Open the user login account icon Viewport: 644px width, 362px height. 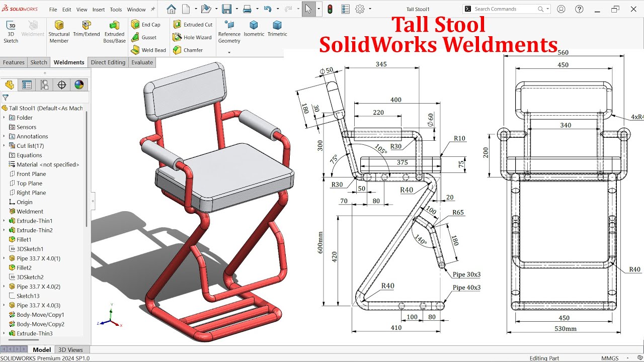[561, 9]
